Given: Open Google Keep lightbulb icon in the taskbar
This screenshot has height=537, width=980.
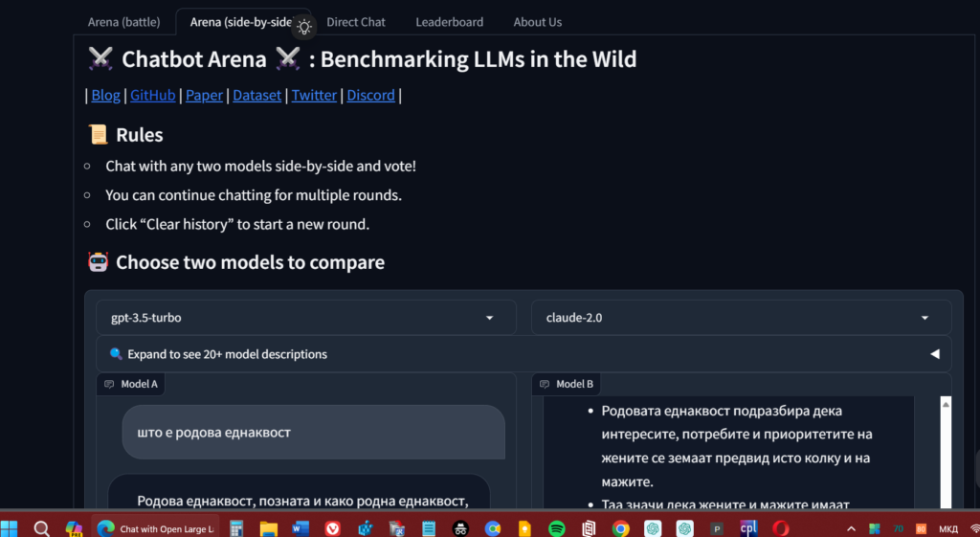Looking at the screenshot, I should pos(525,529).
